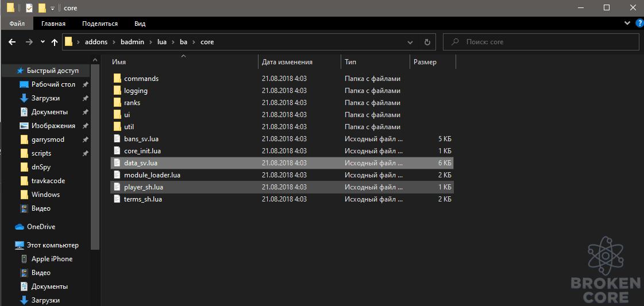Select the util folder icon

(x=117, y=127)
